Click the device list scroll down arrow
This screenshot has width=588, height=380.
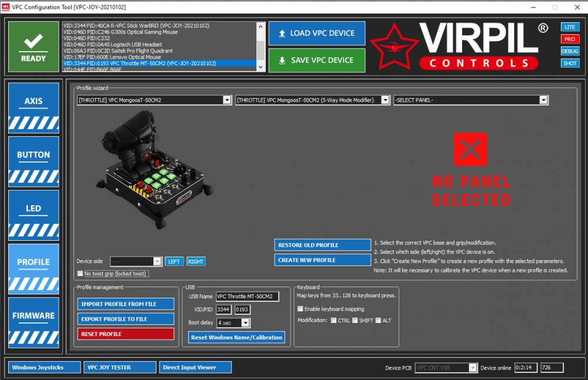point(260,67)
